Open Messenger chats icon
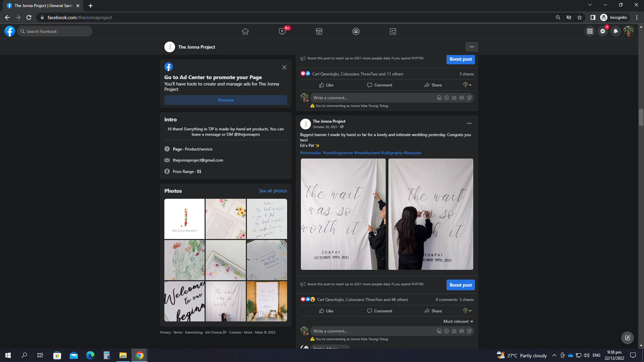Image resolution: width=644 pixels, height=362 pixels. [x=603, y=31]
